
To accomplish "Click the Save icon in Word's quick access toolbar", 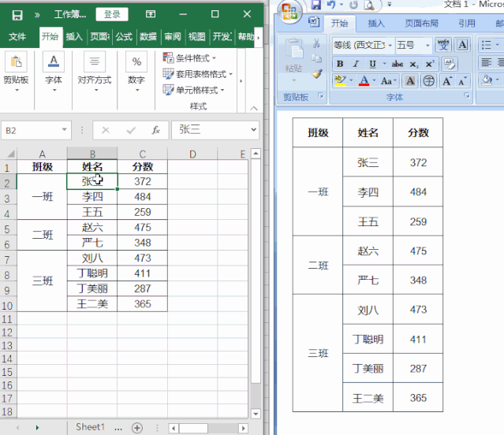I will pos(316,5).
